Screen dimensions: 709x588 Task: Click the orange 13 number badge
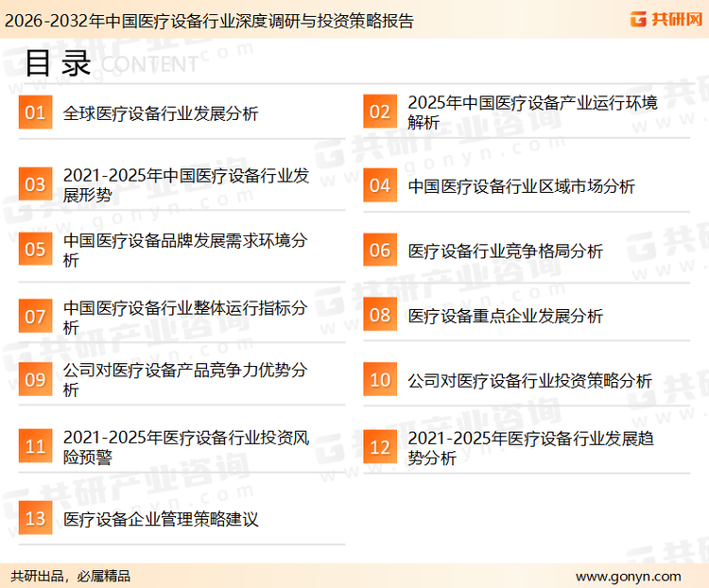pyautogui.click(x=35, y=517)
